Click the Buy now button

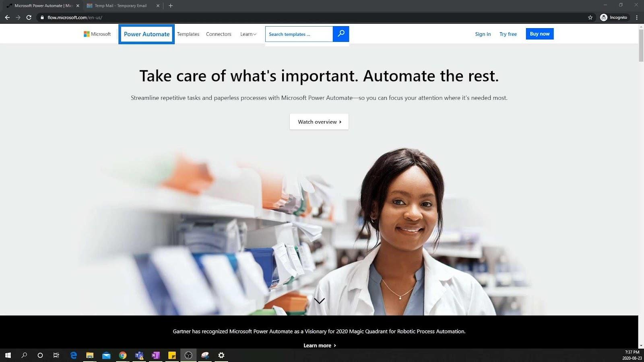coord(539,34)
